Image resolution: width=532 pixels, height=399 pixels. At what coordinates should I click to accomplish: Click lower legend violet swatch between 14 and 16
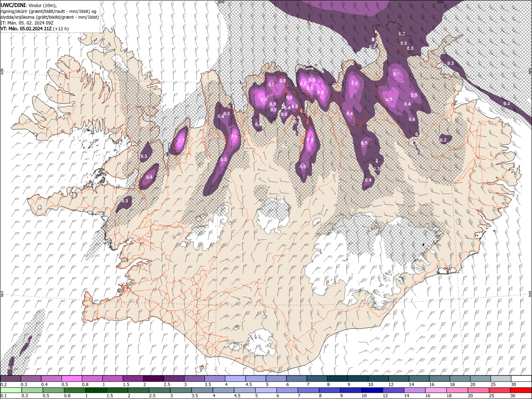coord(414,390)
